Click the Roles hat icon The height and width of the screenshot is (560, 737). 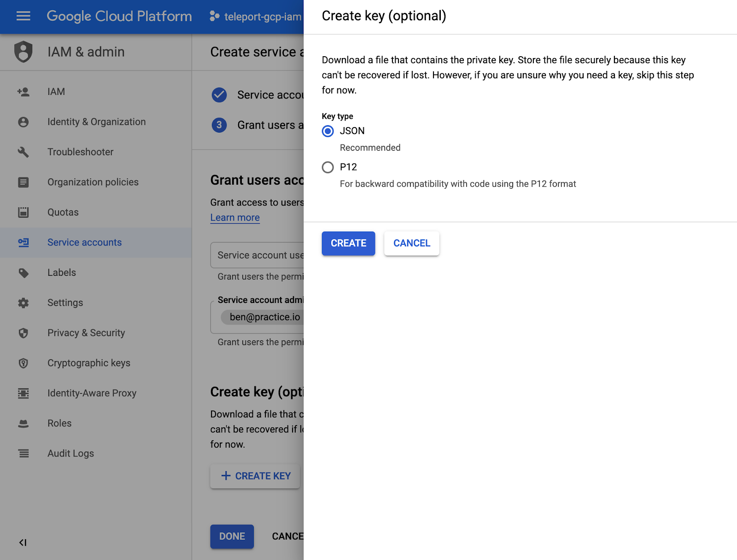tap(23, 423)
